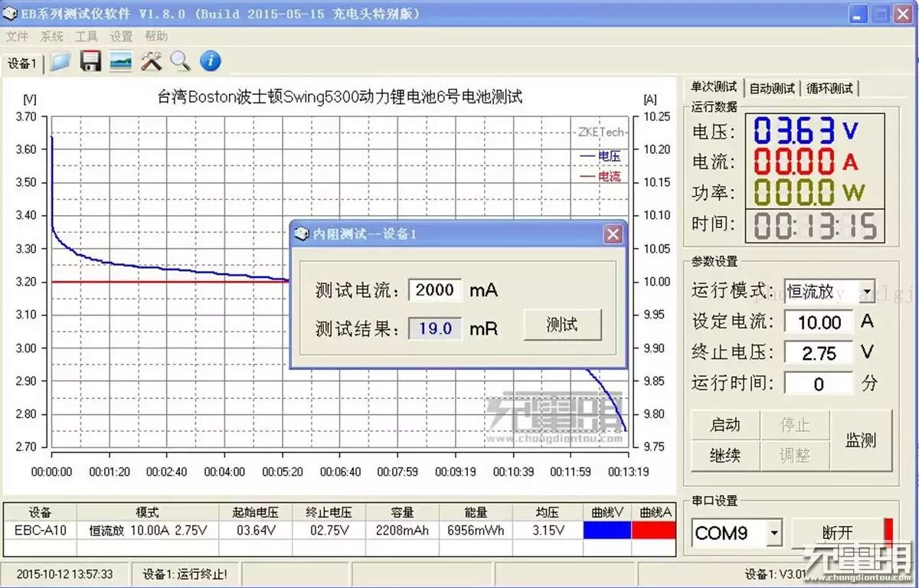This screenshot has height=588, width=919.
Task: Open the 系统 menu
Action: [52, 37]
